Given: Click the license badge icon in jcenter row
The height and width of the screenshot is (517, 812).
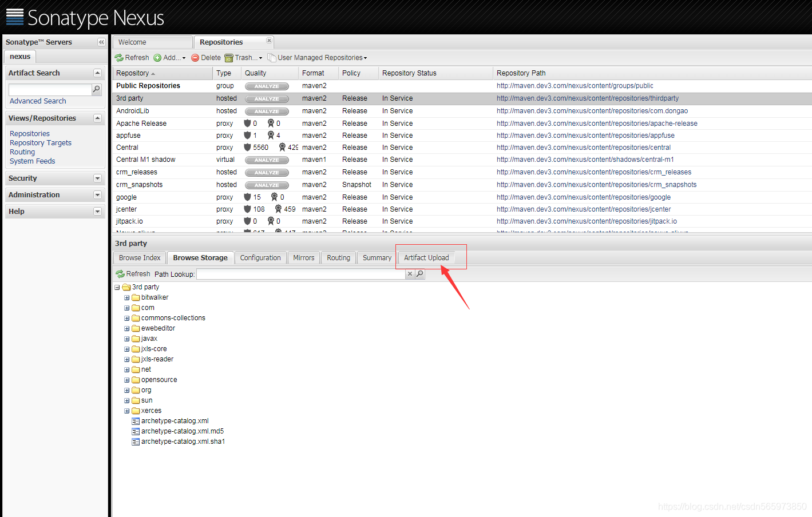Looking at the screenshot, I should point(278,209).
